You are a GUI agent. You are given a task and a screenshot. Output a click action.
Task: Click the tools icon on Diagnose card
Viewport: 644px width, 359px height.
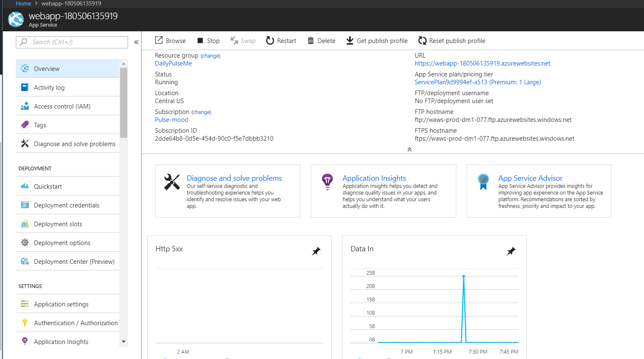click(x=172, y=182)
